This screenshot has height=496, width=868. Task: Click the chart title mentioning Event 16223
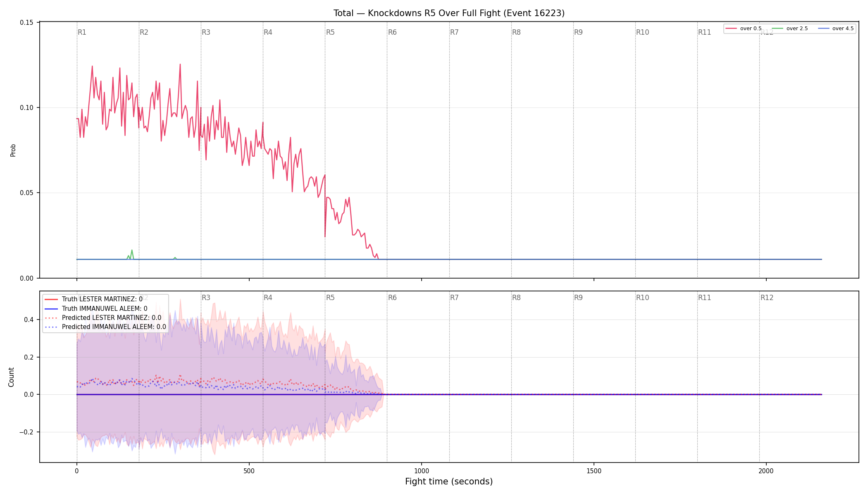[x=449, y=13]
